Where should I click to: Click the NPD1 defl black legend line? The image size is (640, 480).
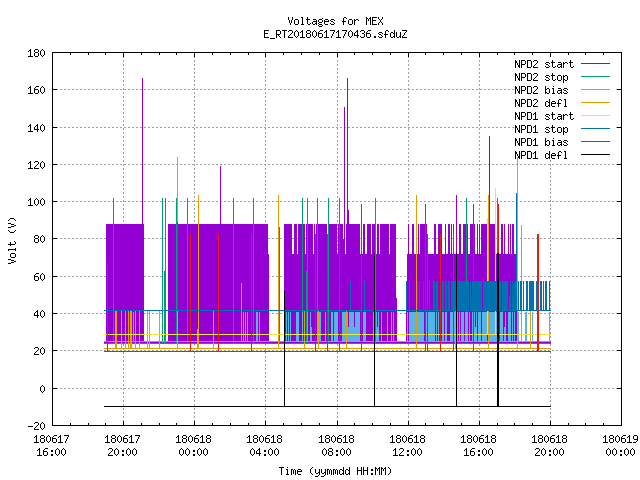coord(595,155)
